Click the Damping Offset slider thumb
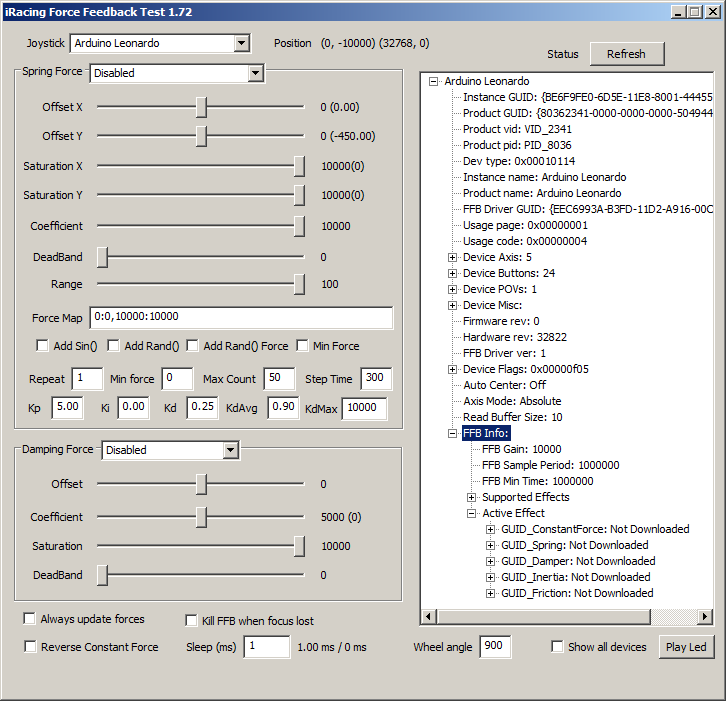 [x=201, y=484]
